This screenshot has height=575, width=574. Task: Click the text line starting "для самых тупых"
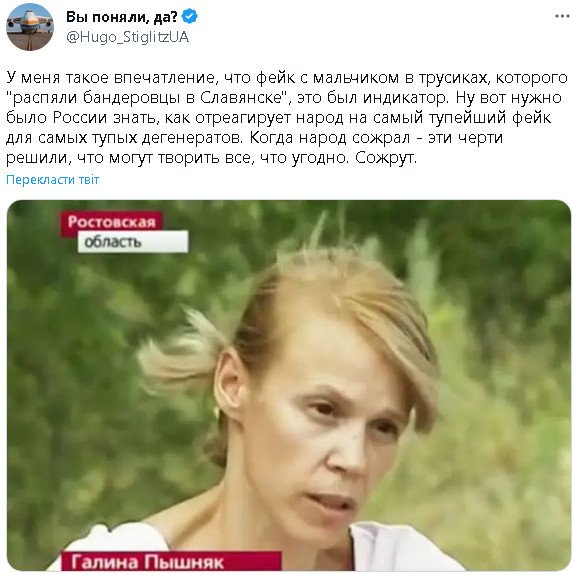(x=255, y=138)
